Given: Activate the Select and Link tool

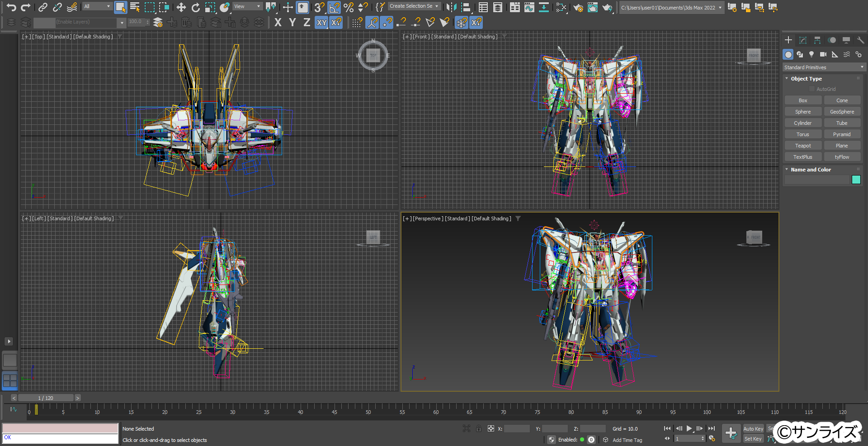Looking at the screenshot, I should pyautogui.click(x=42, y=7).
